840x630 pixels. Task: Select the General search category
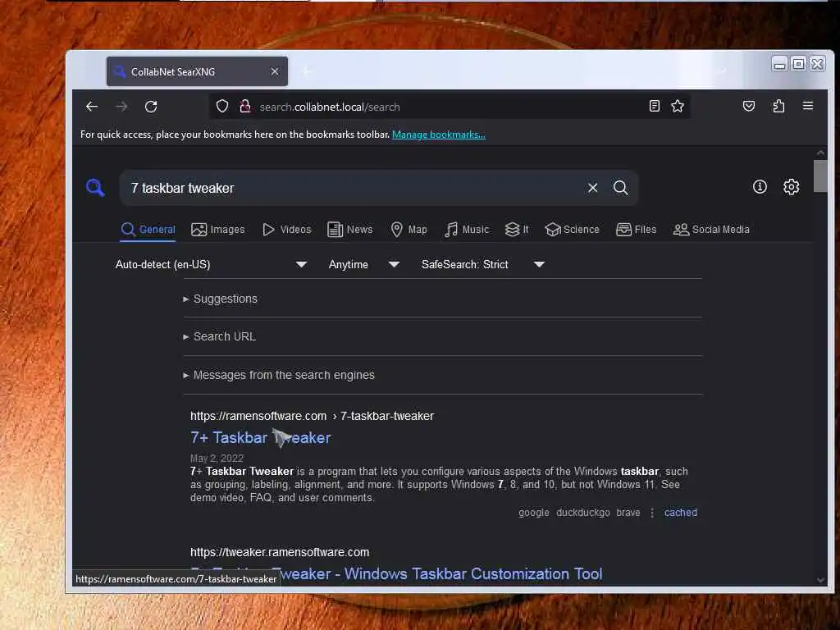tap(148, 230)
